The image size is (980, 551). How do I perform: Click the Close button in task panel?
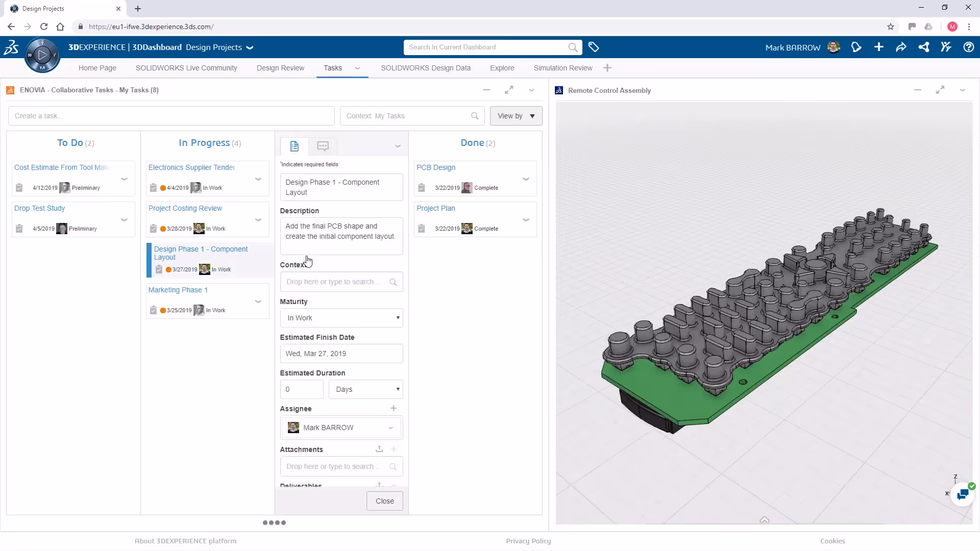[x=385, y=501]
